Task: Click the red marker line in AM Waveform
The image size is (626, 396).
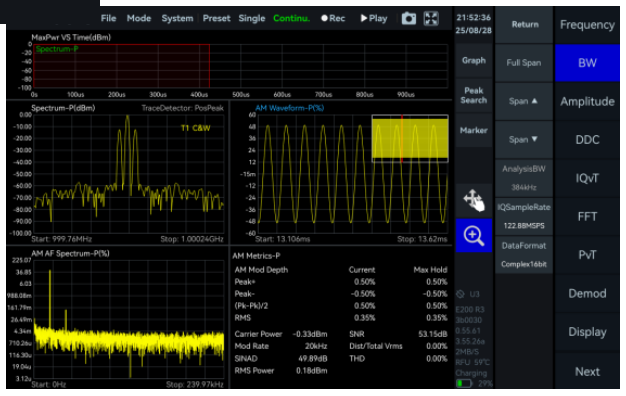Action: (402, 138)
